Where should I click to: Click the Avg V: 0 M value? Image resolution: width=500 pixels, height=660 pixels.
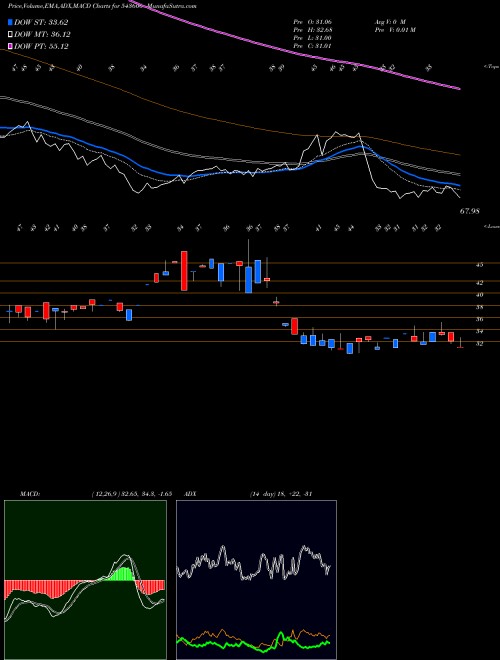[390, 21]
